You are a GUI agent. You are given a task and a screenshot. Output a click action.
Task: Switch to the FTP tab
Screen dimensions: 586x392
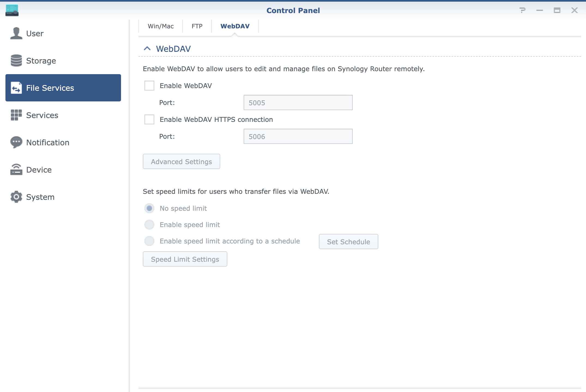coord(197,26)
